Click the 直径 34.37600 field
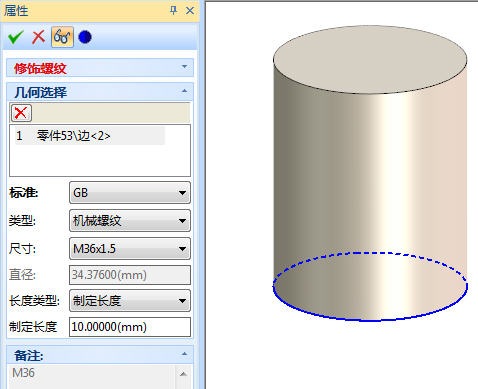 (130, 275)
